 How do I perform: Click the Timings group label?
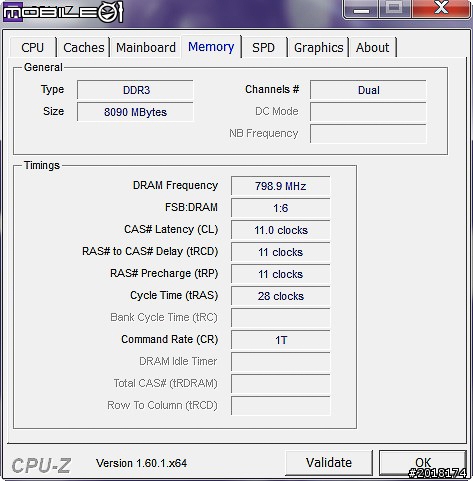[42, 165]
